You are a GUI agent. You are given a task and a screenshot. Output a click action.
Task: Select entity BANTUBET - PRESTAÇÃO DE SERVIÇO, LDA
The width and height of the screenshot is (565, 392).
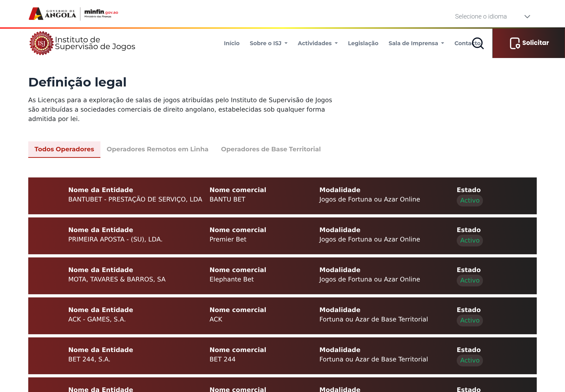click(135, 199)
